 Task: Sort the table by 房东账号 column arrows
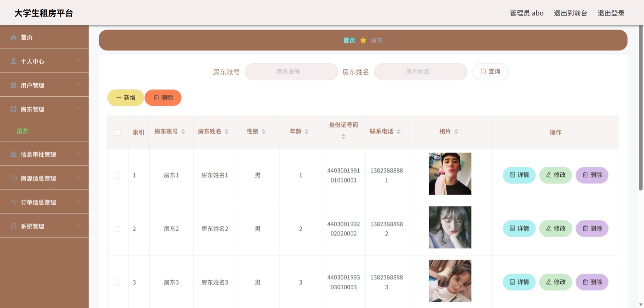[x=183, y=131]
